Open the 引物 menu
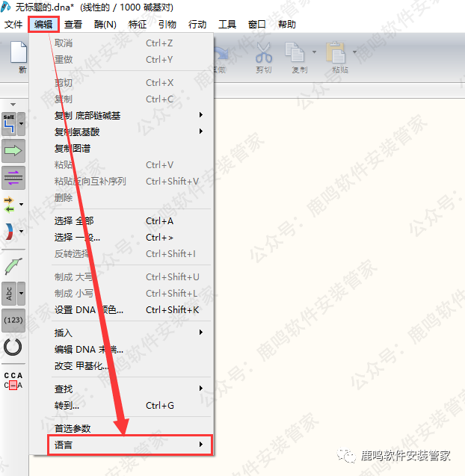 pyautogui.click(x=167, y=24)
